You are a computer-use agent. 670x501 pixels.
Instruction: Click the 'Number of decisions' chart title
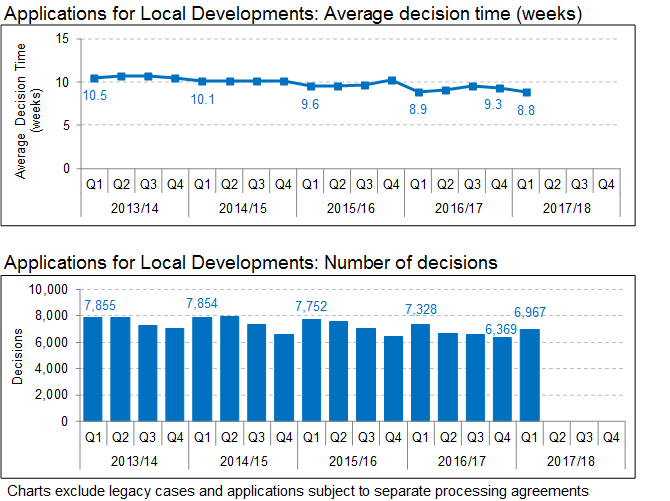251,263
